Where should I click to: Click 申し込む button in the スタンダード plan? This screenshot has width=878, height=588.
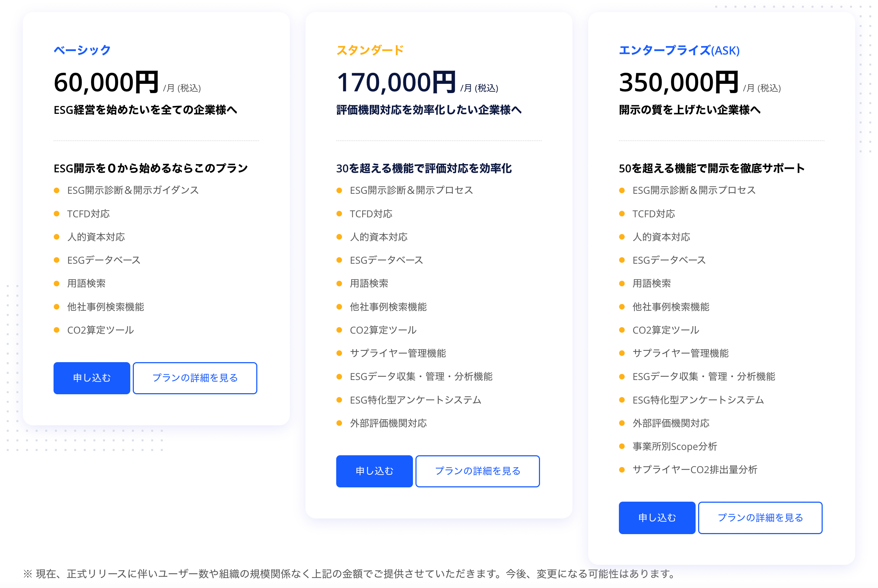pos(374,471)
